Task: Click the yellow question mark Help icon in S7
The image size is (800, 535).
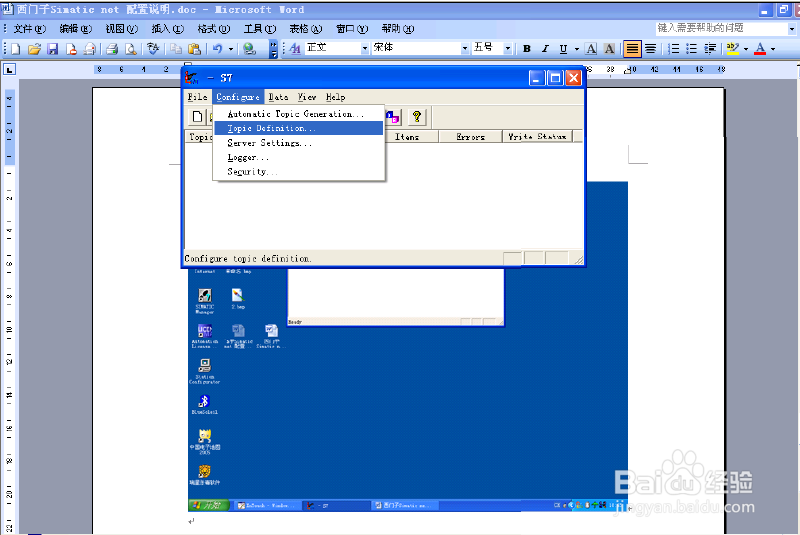Action: [417, 117]
